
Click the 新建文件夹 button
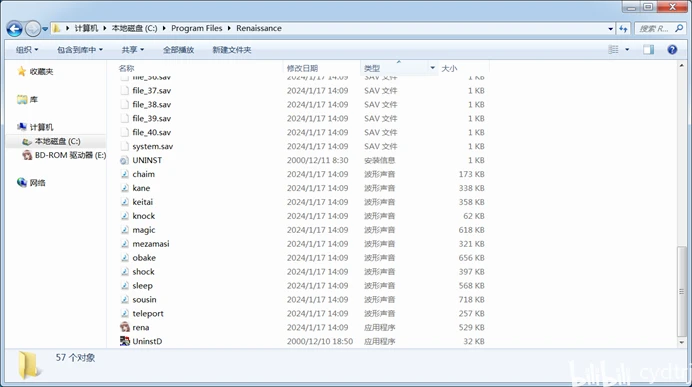(232, 50)
